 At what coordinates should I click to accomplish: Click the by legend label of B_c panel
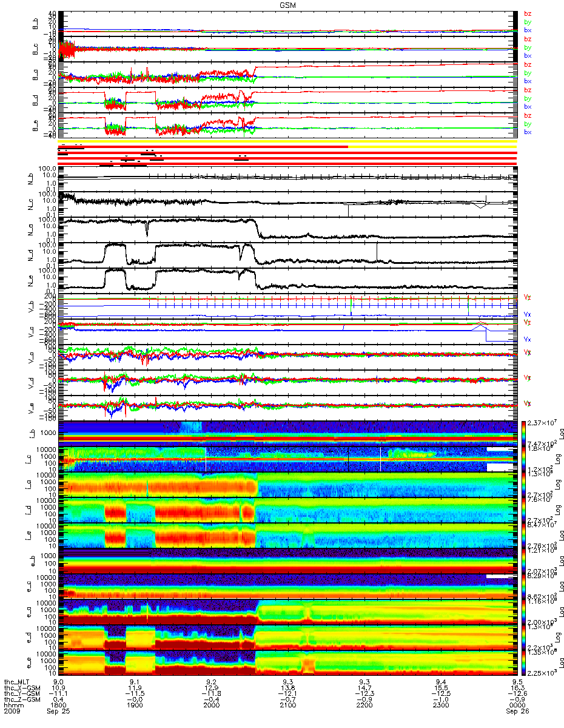pyautogui.click(x=528, y=47)
